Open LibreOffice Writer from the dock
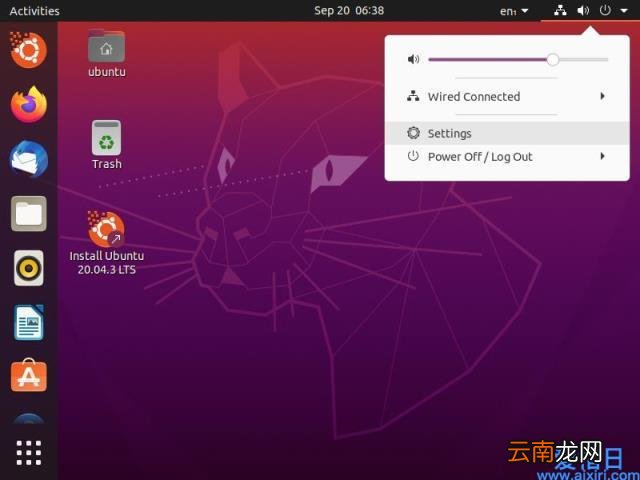This screenshot has height=480, width=640. (29, 322)
